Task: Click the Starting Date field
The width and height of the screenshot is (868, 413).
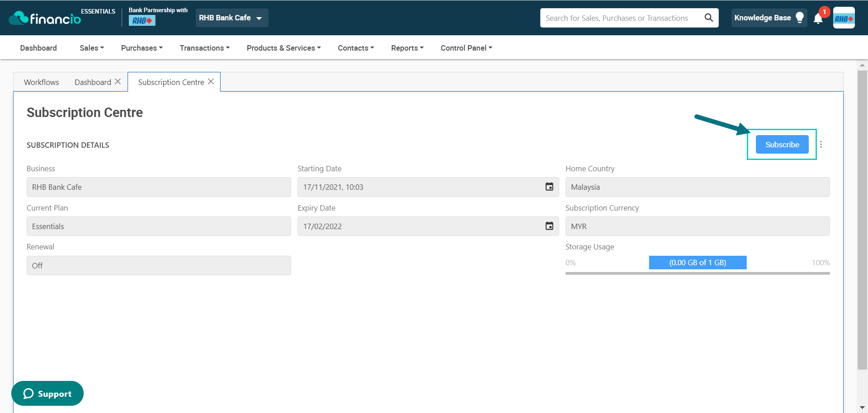Action: pyautogui.click(x=428, y=187)
